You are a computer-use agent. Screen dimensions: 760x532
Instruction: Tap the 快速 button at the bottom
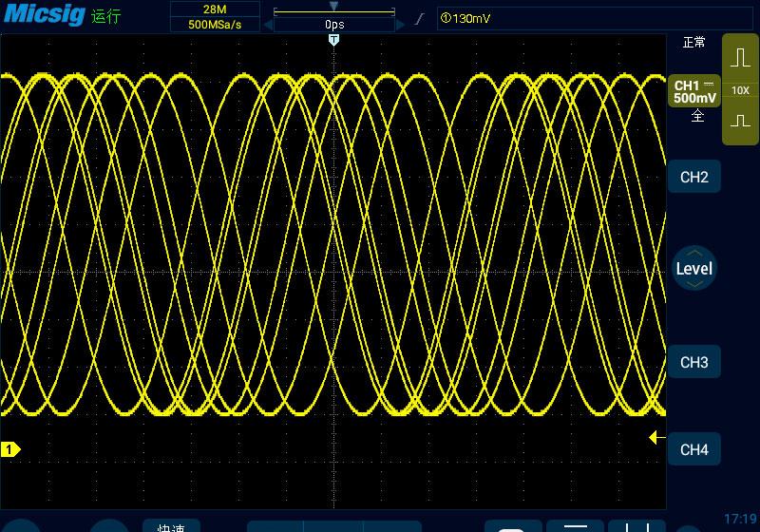pos(171,526)
